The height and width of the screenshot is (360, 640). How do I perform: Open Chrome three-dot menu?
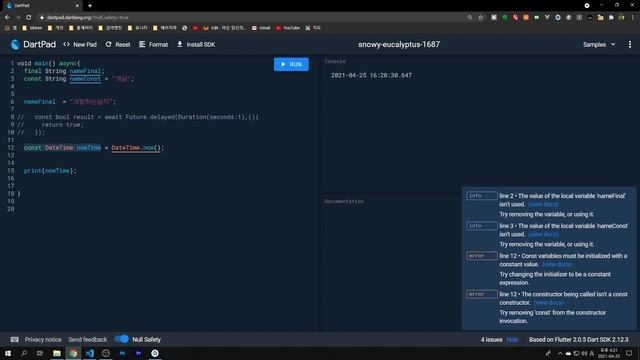coord(633,18)
